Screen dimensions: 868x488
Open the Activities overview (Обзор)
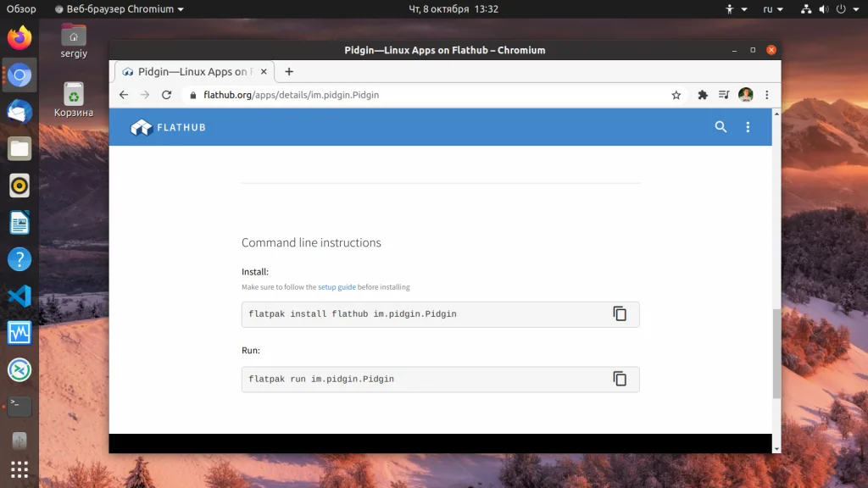pyautogui.click(x=21, y=8)
